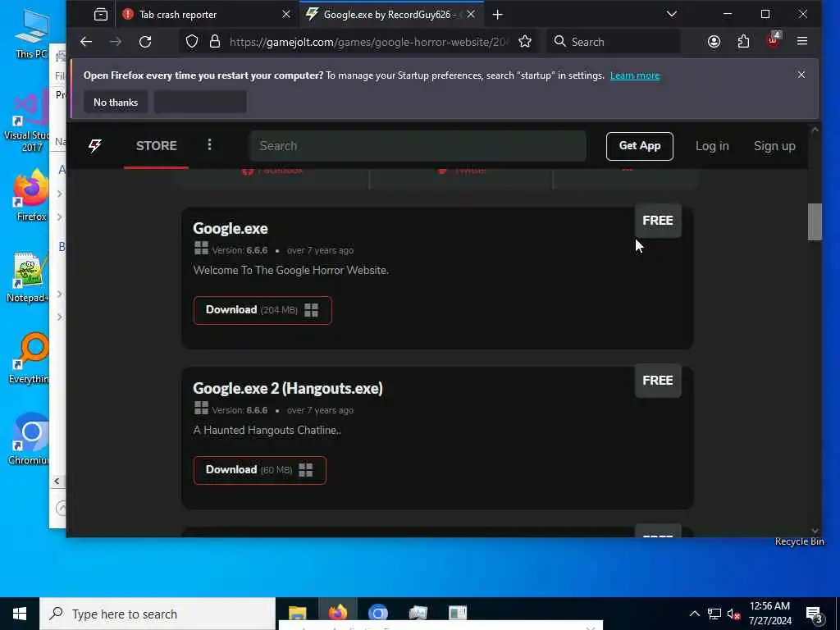Open Windows Start menu
Viewport: 840px width, 630px height.
tap(20, 614)
